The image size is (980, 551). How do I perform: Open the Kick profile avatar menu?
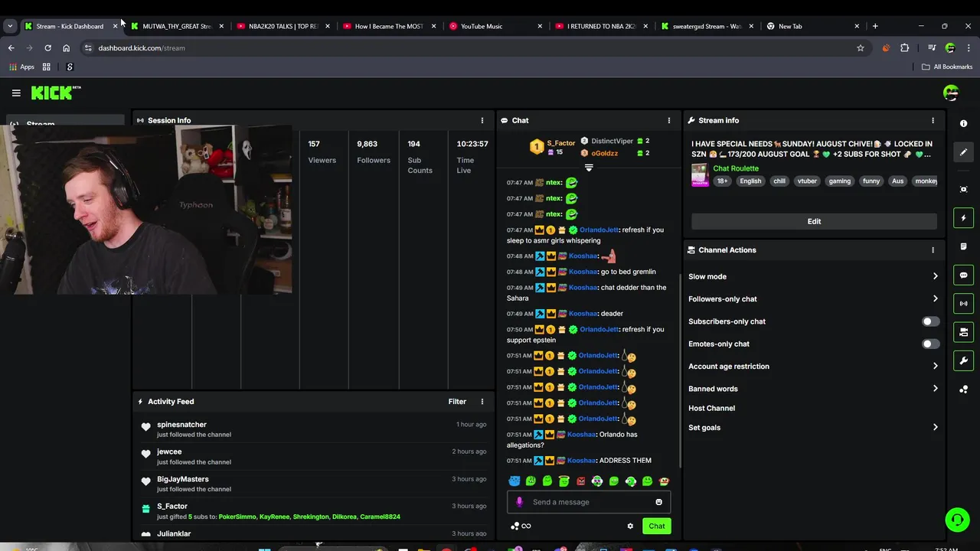(951, 93)
